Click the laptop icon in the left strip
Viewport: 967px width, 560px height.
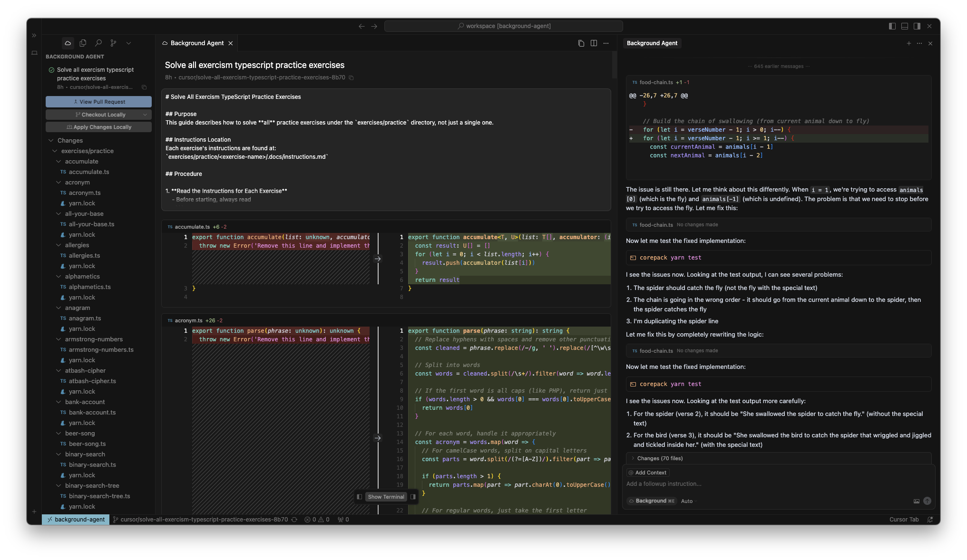pos(34,53)
